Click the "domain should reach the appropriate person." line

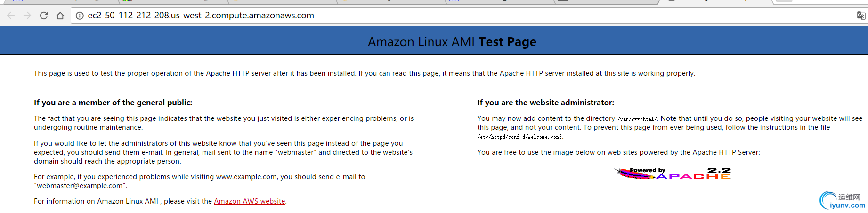[107, 161]
